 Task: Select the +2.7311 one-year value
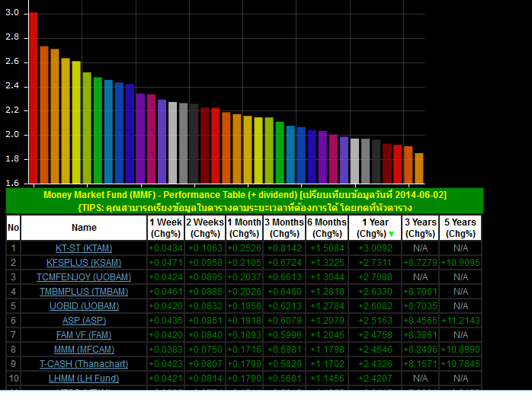pyautogui.click(x=375, y=263)
